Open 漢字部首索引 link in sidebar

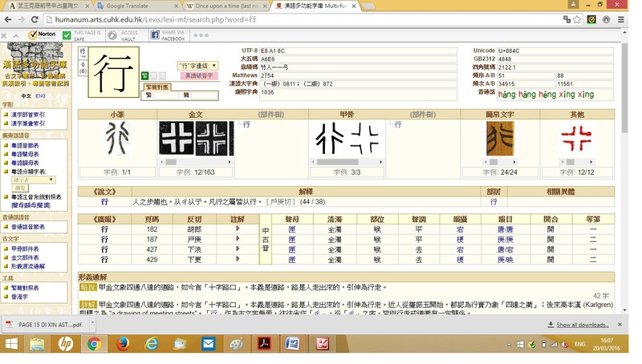tap(32, 114)
